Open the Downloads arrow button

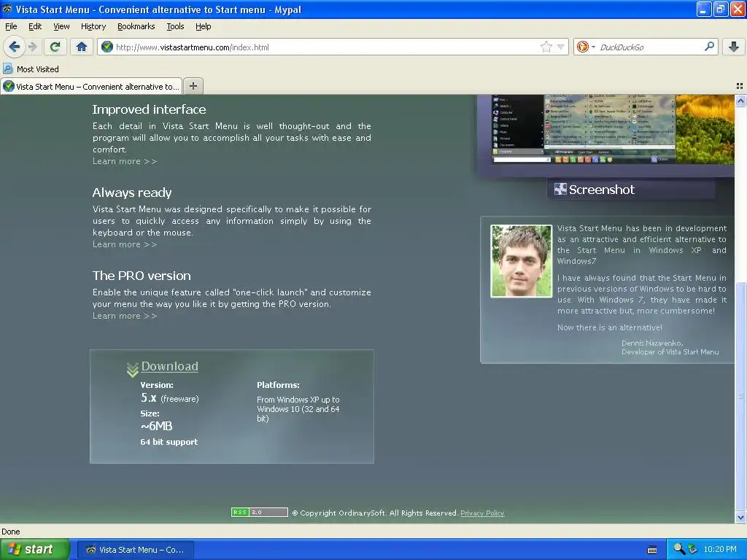click(x=734, y=47)
